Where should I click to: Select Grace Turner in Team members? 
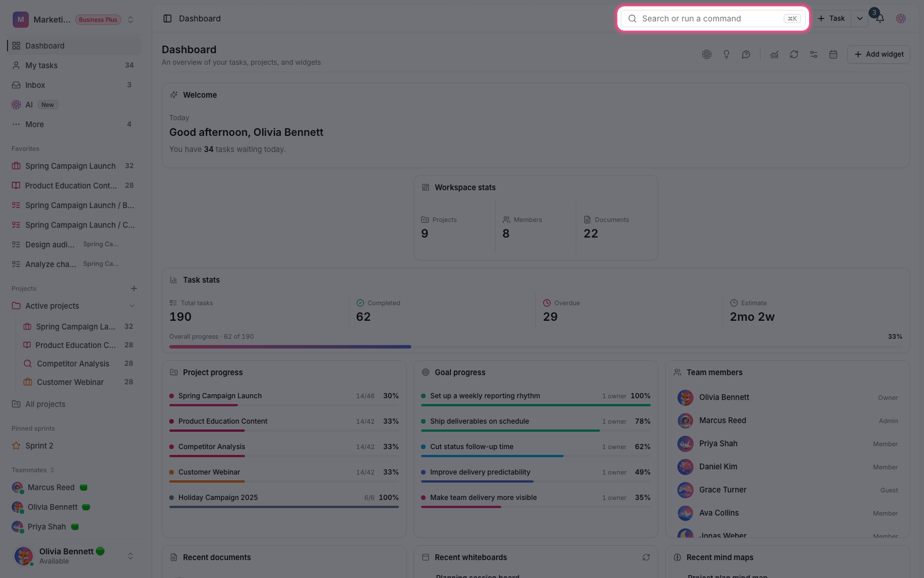click(788, 490)
